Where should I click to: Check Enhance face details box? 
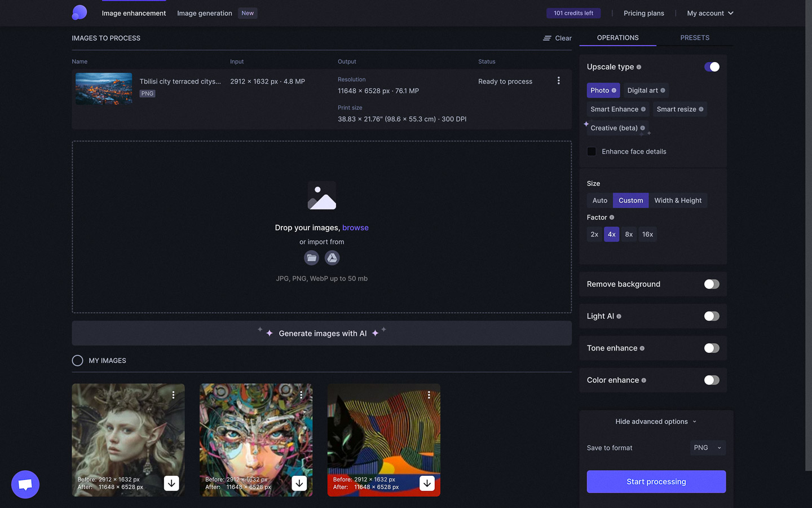click(592, 151)
